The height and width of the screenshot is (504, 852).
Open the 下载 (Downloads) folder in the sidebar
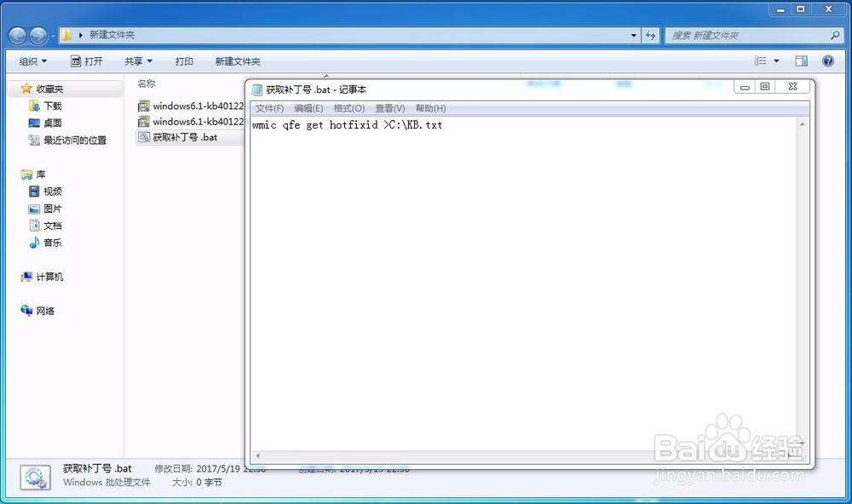click(x=49, y=106)
